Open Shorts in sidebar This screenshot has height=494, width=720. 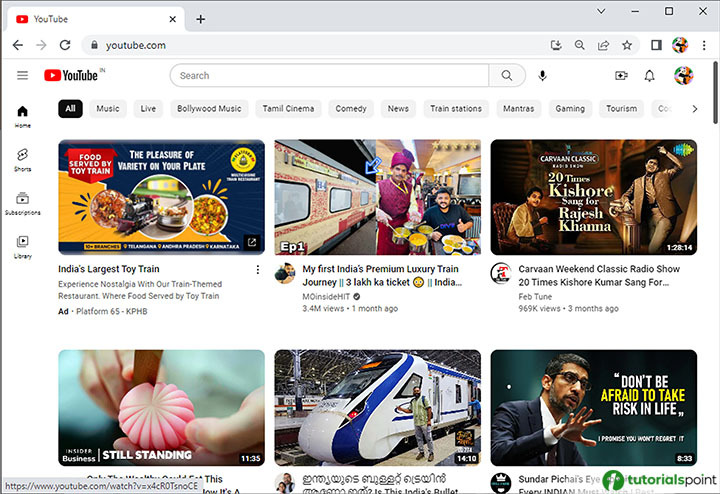(x=22, y=160)
